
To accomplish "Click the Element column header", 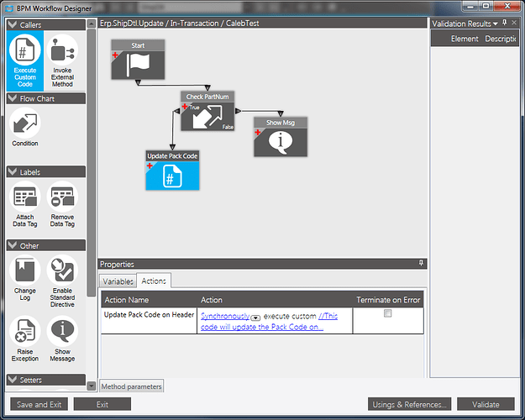I will pos(465,39).
